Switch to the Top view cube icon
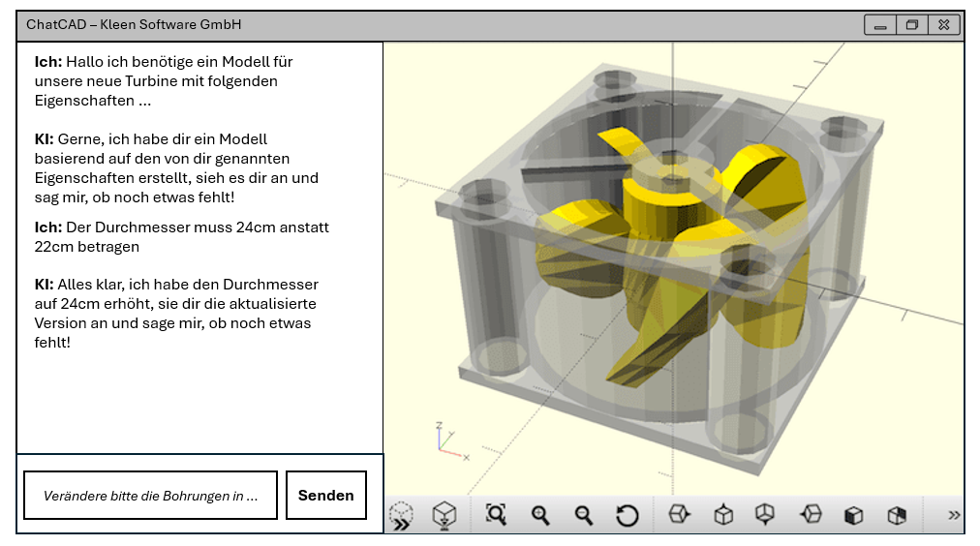 [x=723, y=515]
